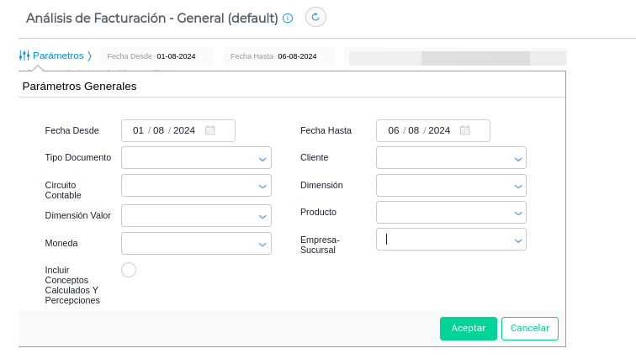Click the year field in Fecha Hasta
Viewport: 636px width, 364px height.
click(x=439, y=130)
